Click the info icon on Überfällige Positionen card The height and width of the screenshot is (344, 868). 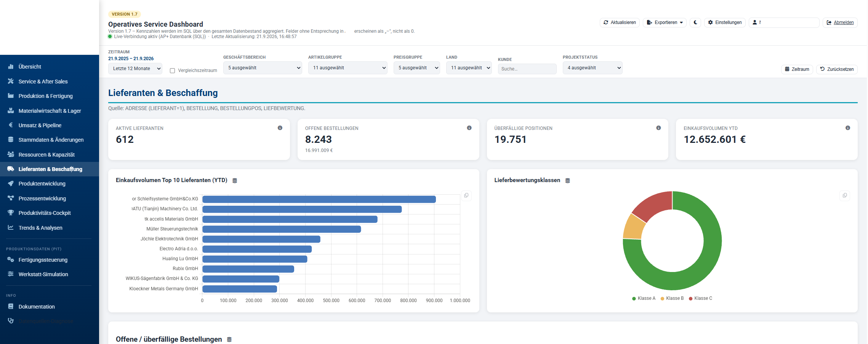pyautogui.click(x=658, y=128)
